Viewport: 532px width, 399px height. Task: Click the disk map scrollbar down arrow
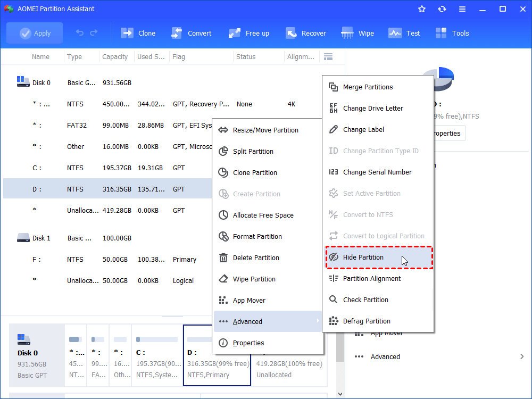click(340, 394)
